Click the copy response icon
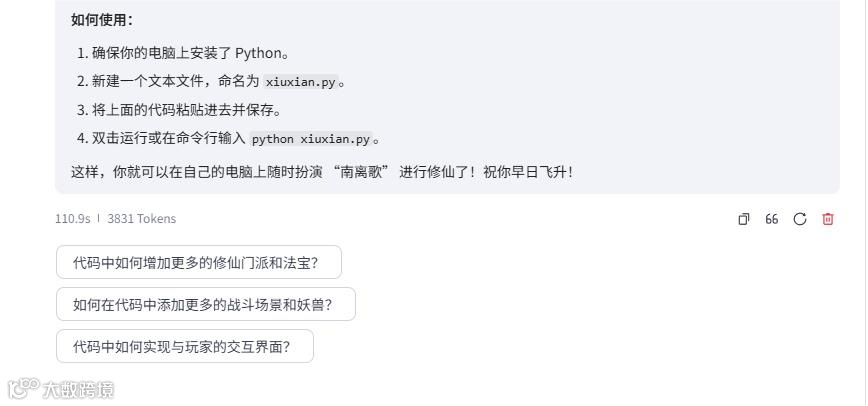This screenshot has height=406, width=868. (x=744, y=219)
